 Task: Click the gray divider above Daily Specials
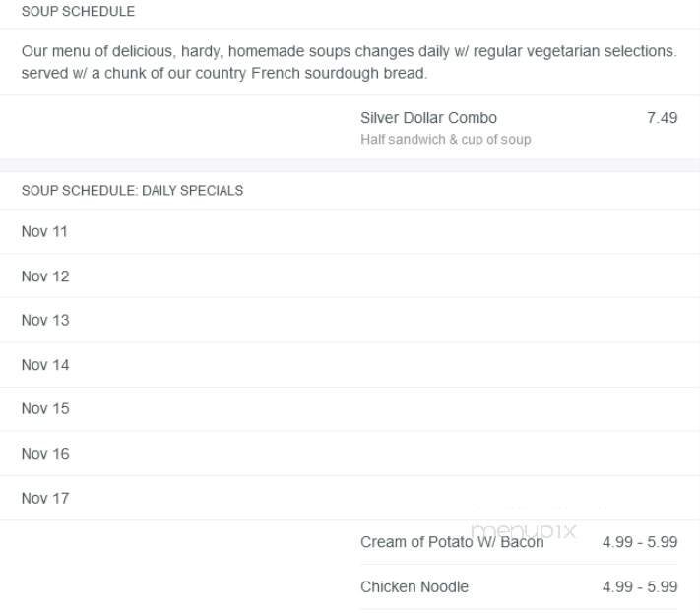tap(350, 165)
